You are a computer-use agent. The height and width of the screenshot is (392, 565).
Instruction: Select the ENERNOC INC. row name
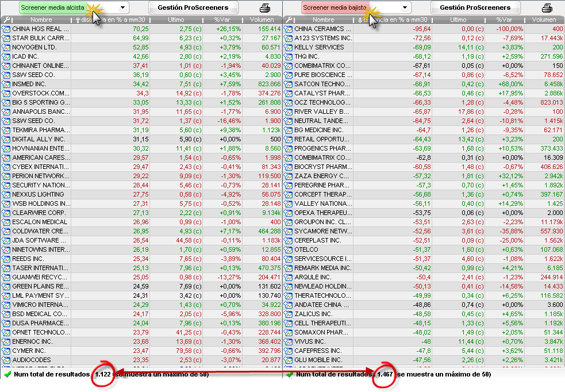pos(32,341)
